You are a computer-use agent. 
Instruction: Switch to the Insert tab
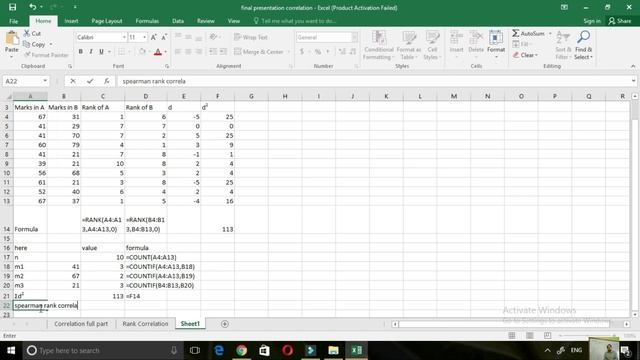click(x=71, y=21)
